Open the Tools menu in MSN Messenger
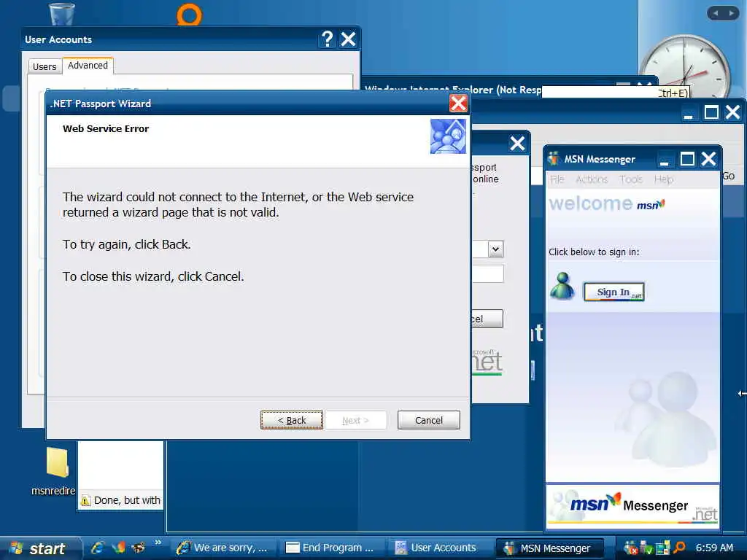 coord(631,179)
